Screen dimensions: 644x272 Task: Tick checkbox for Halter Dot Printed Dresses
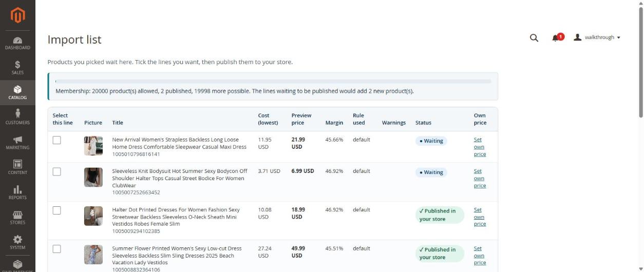coord(56,210)
